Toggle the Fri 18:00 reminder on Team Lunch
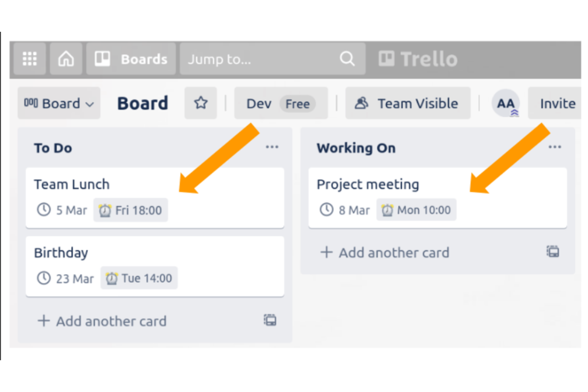The height and width of the screenshot is (392, 588). [131, 210]
